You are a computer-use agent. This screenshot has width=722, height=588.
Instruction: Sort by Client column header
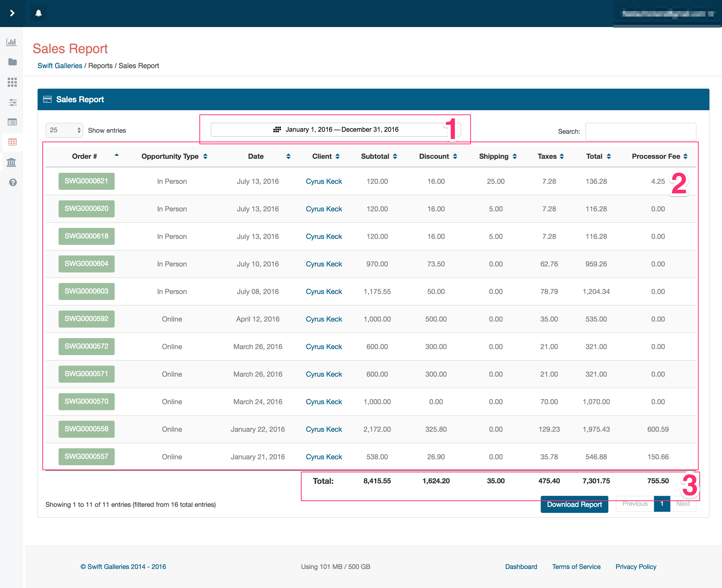coord(326,156)
